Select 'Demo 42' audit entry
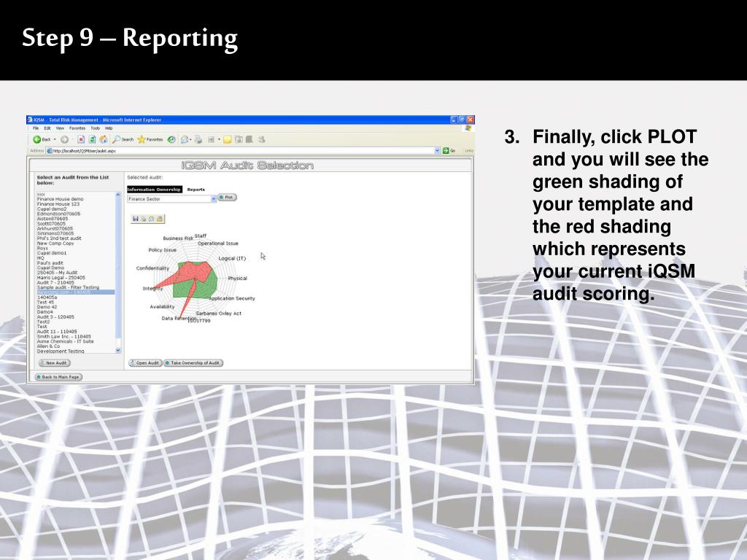This screenshot has width=747, height=560. click(x=47, y=307)
